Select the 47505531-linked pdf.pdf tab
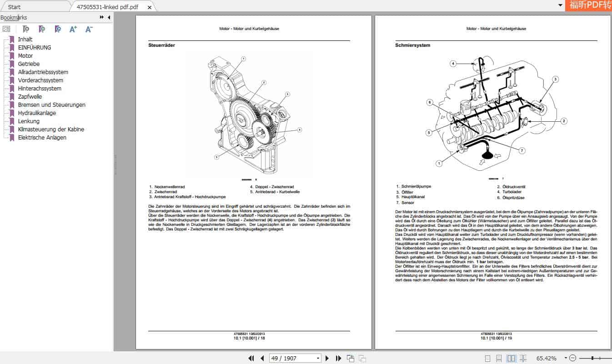Image resolution: width=612 pixels, height=364 pixels. click(x=107, y=7)
